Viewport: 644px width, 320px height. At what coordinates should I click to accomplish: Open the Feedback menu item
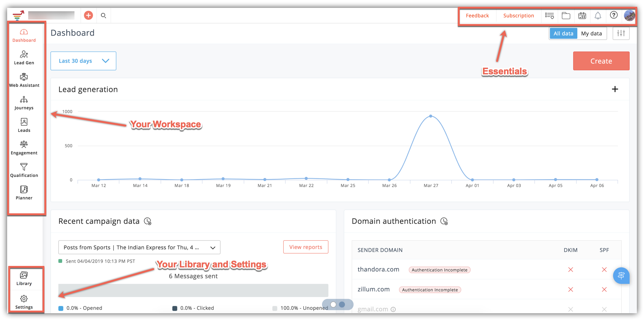[x=477, y=16]
